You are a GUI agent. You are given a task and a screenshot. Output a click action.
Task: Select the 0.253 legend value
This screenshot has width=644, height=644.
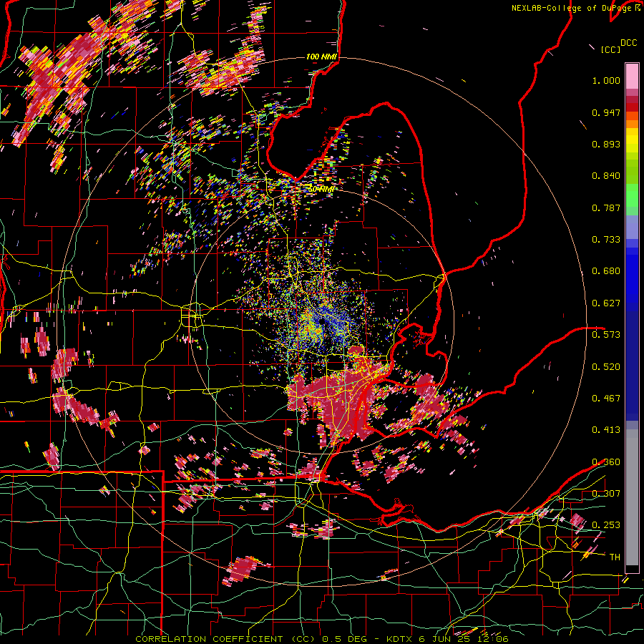point(606,525)
